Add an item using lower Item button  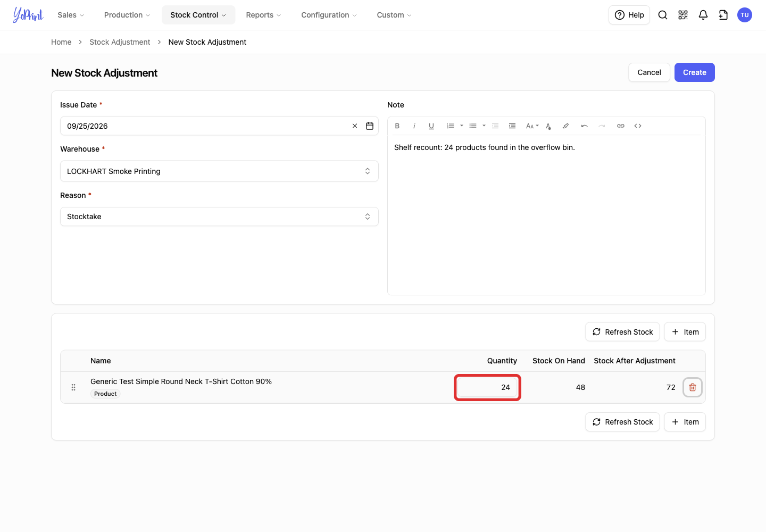pos(685,422)
